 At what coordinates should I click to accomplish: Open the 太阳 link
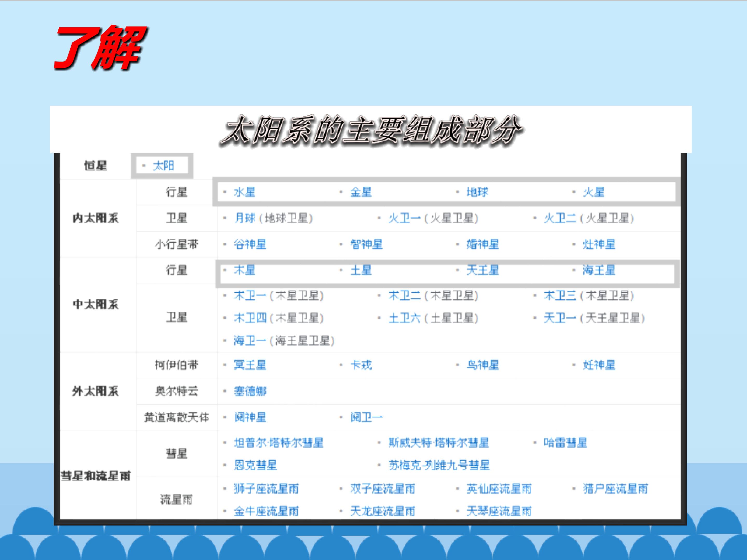[x=163, y=166]
